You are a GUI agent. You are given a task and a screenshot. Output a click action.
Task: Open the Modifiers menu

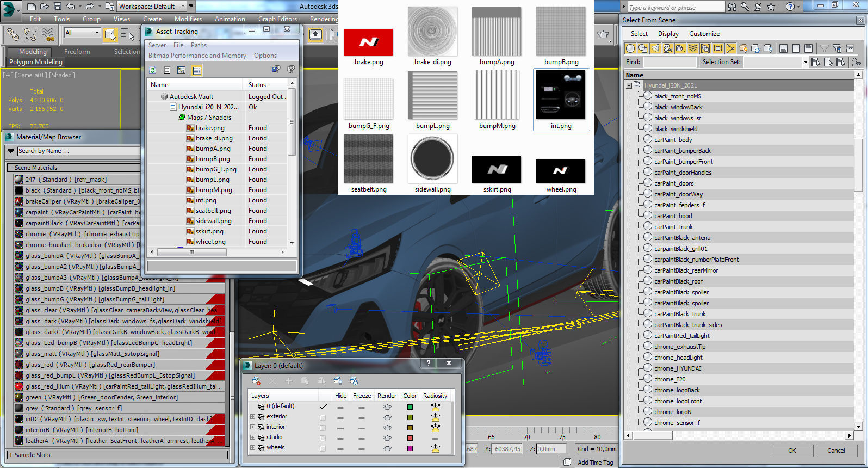point(188,19)
